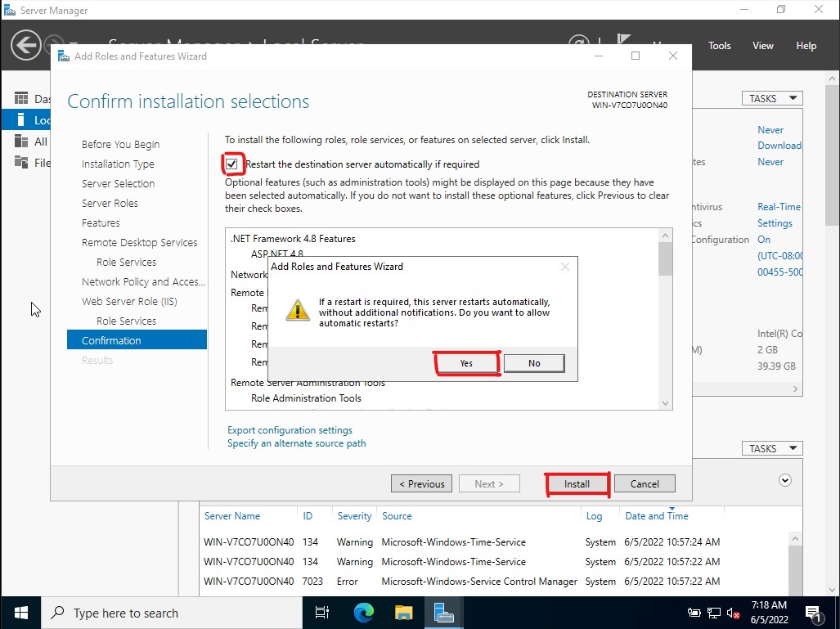The width and height of the screenshot is (840, 629).
Task: Click the Settings link in properties
Action: coord(775,222)
